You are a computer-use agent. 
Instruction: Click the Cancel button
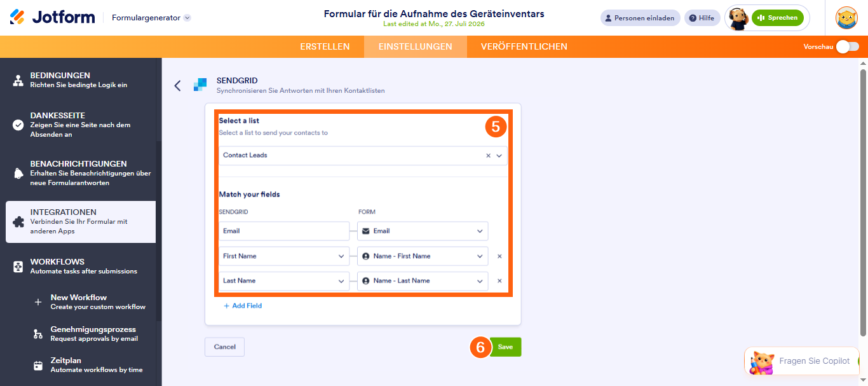224,347
